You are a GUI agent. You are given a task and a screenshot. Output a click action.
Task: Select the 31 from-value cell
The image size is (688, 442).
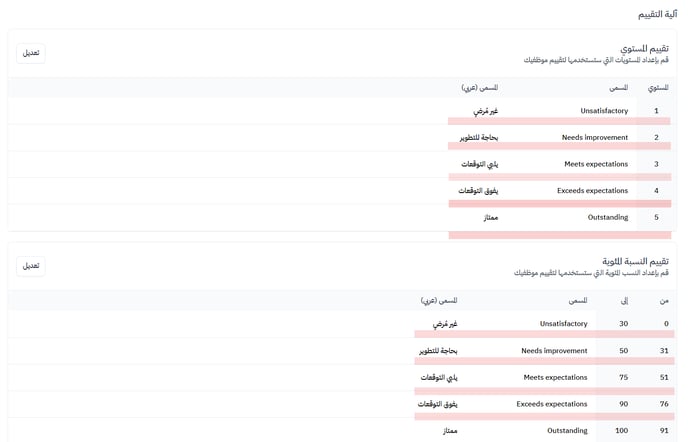tap(665, 351)
